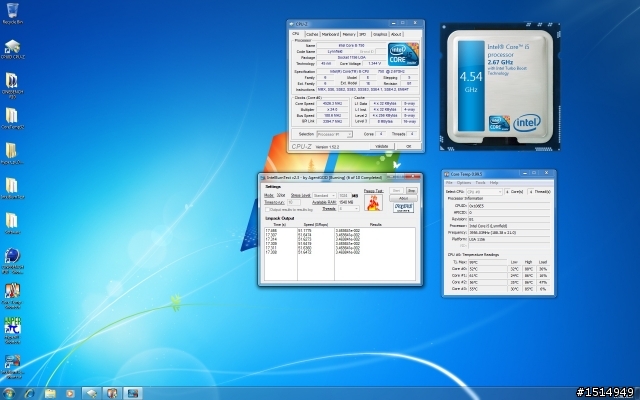Switch to the About tab in CPU-Z
The width and height of the screenshot is (640, 400).
coord(396,34)
